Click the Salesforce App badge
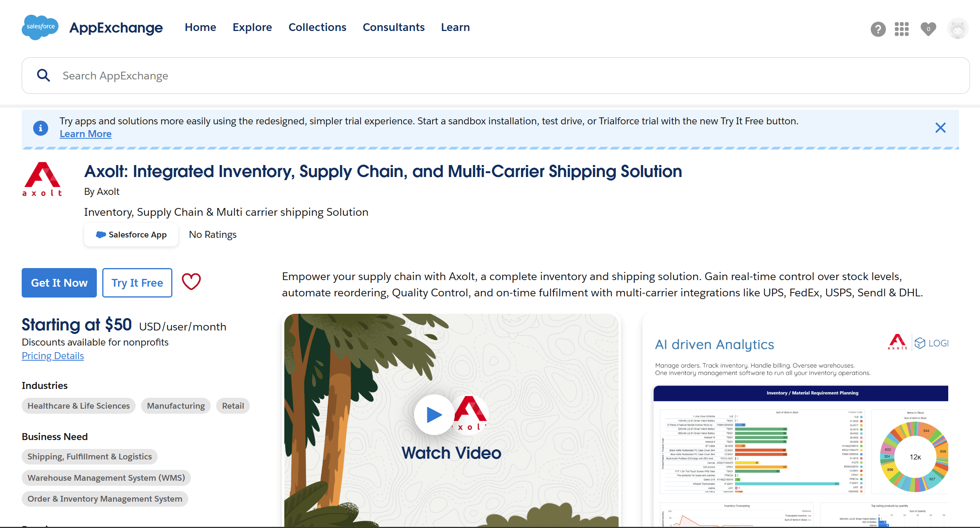Screen dimensions: 980x528 131,234
